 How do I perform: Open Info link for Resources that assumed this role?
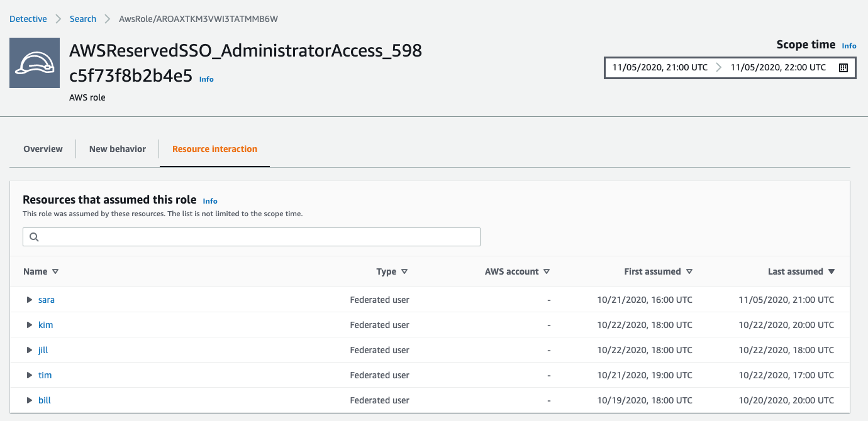[210, 201]
